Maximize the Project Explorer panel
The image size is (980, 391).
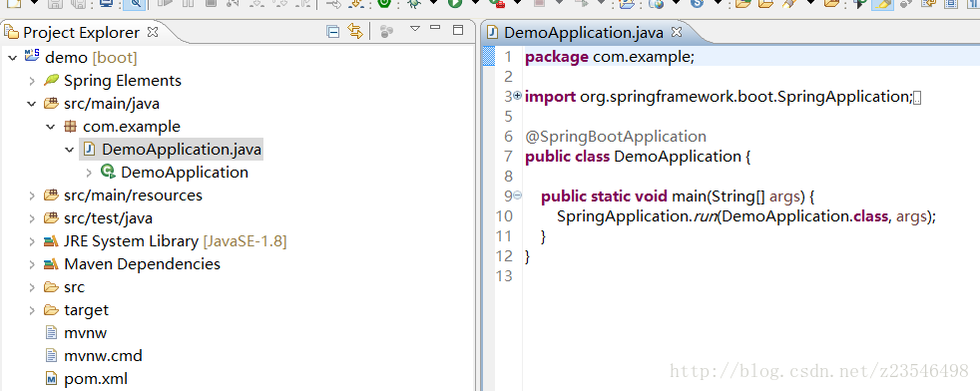pos(458,29)
